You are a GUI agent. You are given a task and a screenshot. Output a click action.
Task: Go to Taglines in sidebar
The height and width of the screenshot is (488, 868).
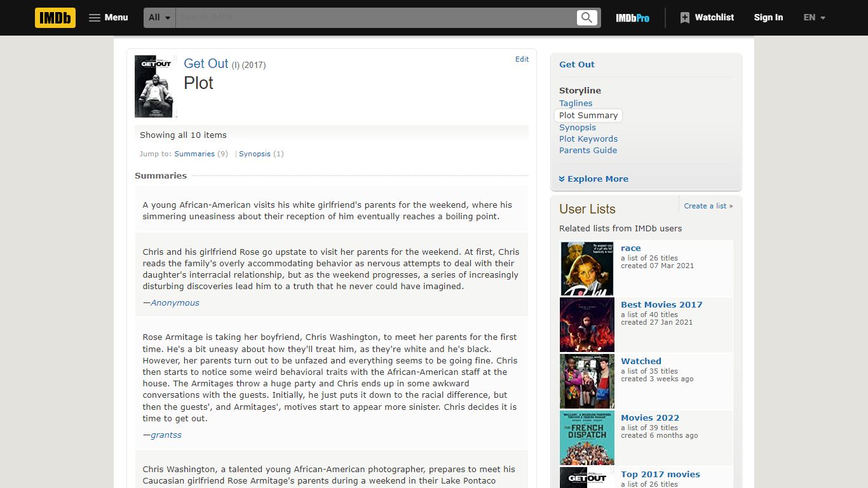576,103
